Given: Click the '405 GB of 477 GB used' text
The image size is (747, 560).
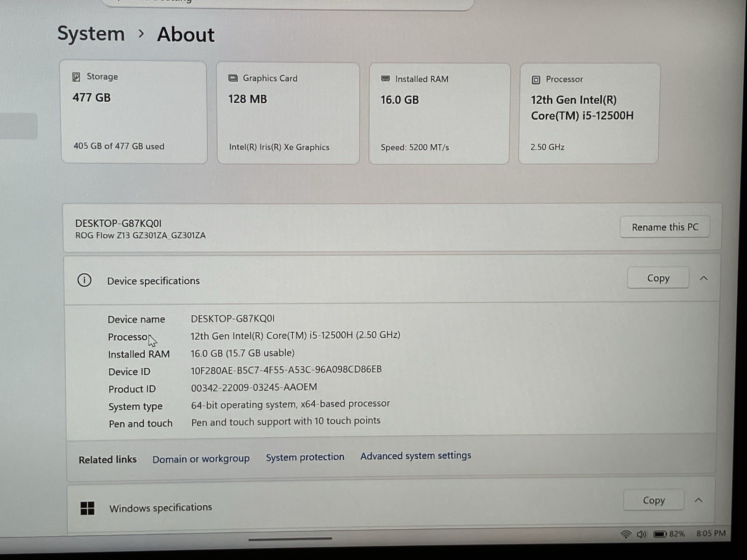Looking at the screenshot, I should pyautogui.click(x=119, y=146).
